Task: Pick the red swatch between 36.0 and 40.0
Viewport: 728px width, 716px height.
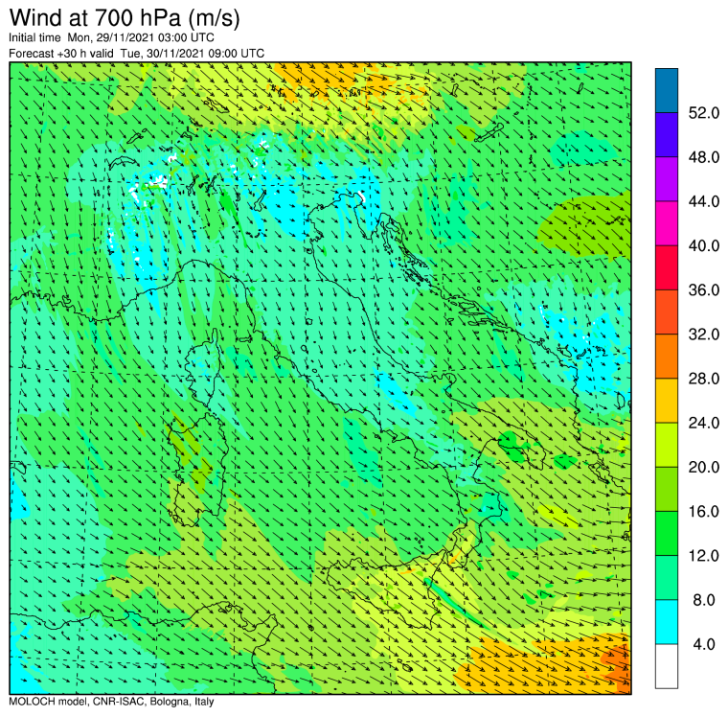Action: click(667, 268)
